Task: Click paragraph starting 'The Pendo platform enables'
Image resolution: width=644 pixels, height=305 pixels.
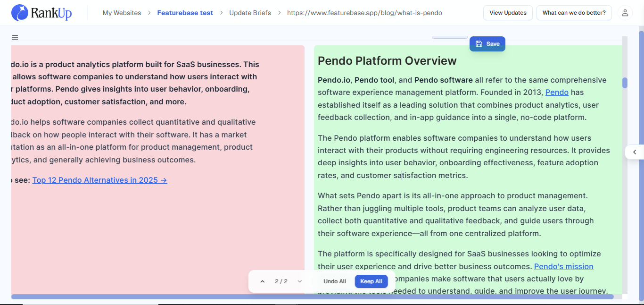Action: tap(464, 157)
